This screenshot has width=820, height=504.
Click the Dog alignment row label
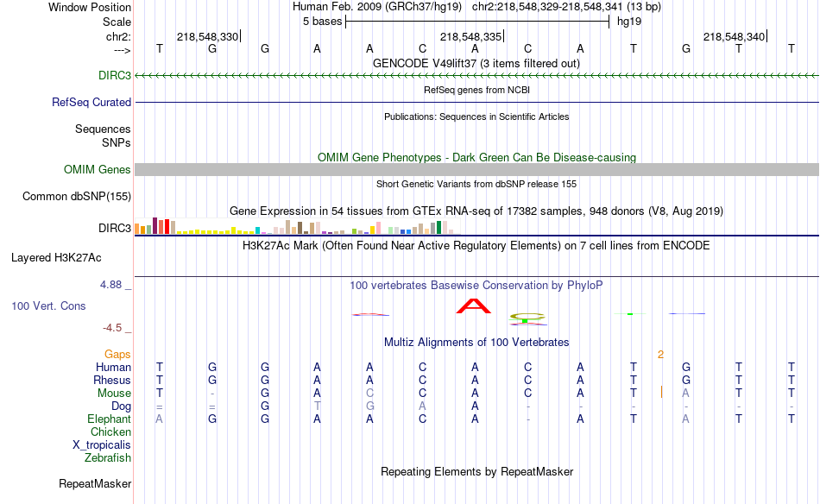click(x=121, y=406)
